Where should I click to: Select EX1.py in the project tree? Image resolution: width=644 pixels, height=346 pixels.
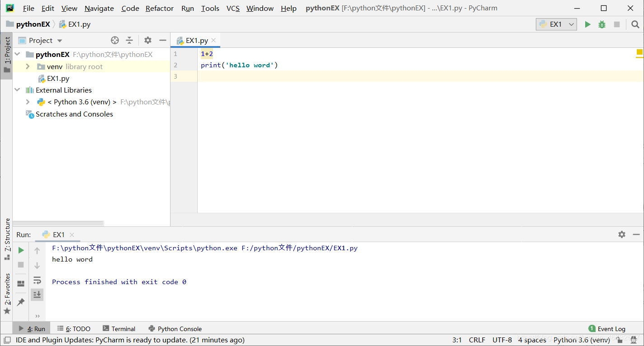point(53,78)
